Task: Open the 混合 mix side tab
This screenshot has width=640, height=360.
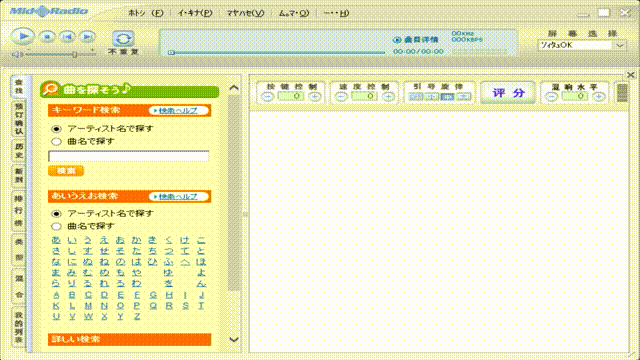Action: click(19, 287)
